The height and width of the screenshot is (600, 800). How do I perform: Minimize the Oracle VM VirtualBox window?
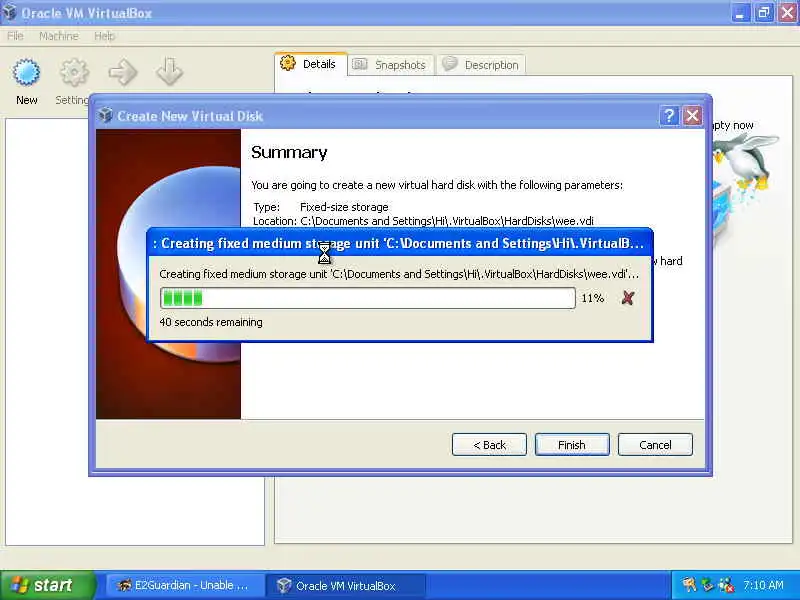(x=740, y=13)
